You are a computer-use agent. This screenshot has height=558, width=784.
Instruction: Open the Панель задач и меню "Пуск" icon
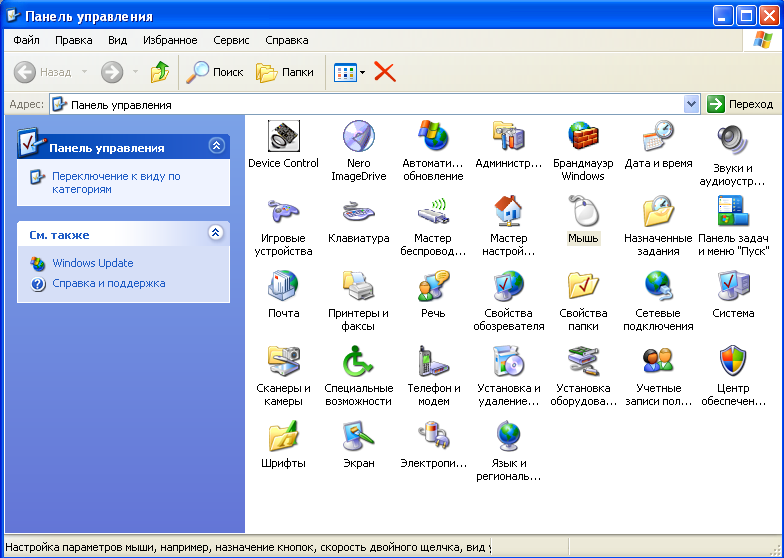coord(733,211)
